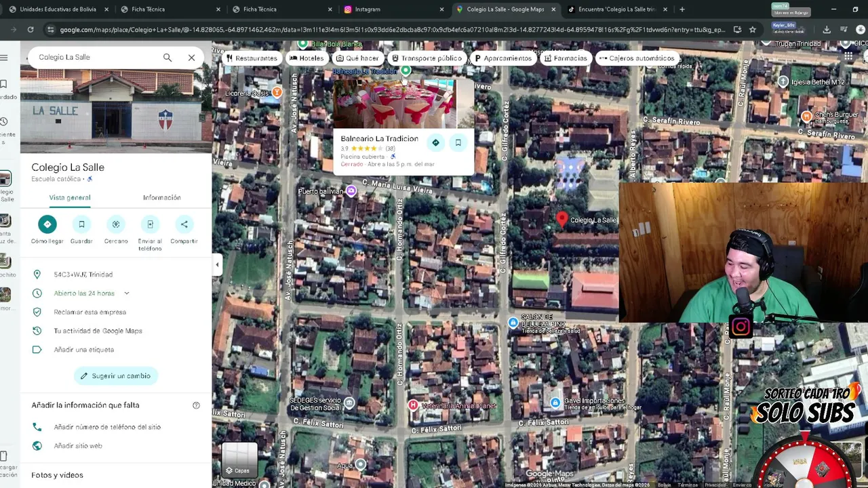
Task: Collapse the side panel with the arrow
Action: point(217,264)
